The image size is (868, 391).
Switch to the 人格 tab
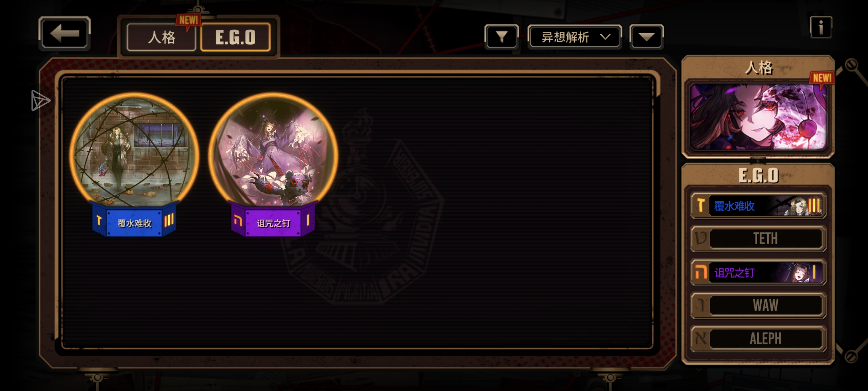[x=162, y=37]
